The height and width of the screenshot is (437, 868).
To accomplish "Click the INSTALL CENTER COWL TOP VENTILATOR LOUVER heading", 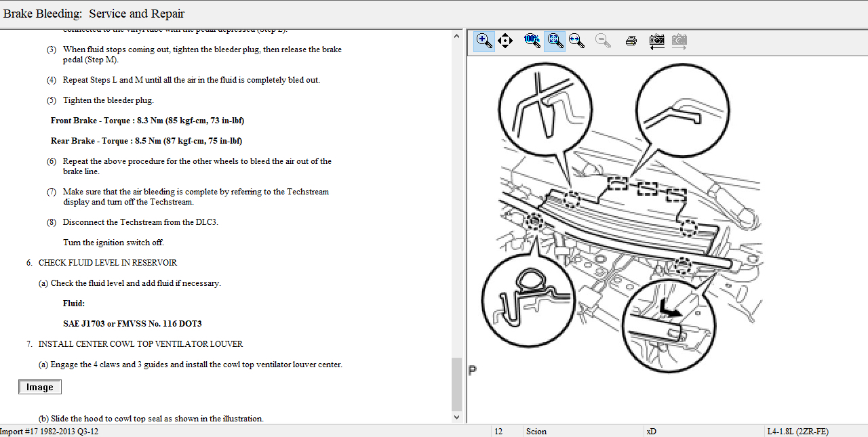I will coord(140,344).
